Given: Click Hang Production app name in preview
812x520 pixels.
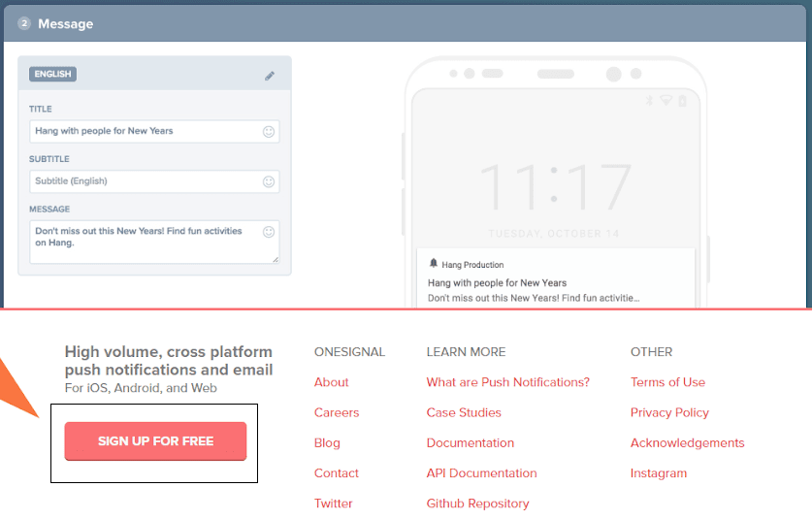Looking at the screenshot, I should pos(472,265).
